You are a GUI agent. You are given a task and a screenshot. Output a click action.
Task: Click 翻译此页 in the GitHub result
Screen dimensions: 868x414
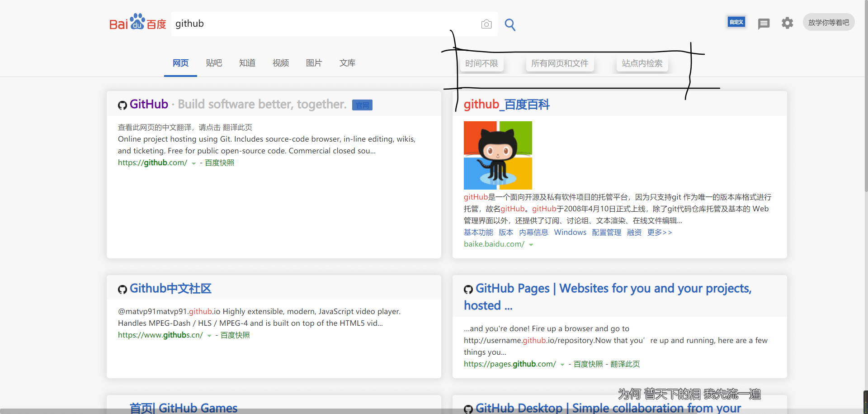point(237,128)
